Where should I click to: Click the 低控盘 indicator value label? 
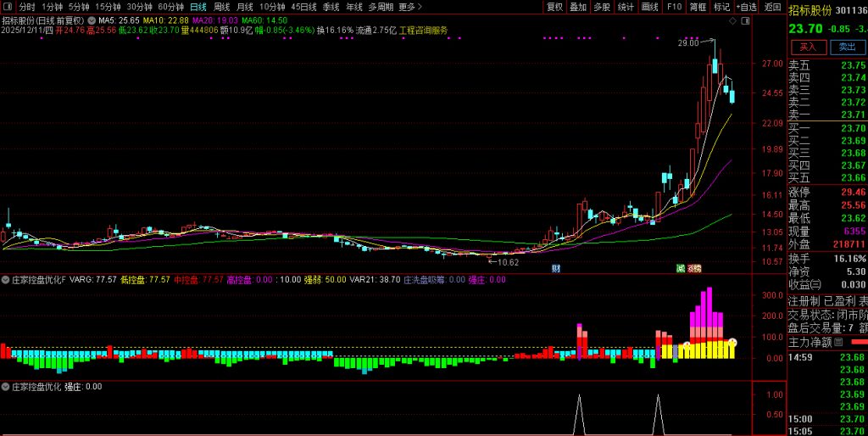(x=146, y=280)
